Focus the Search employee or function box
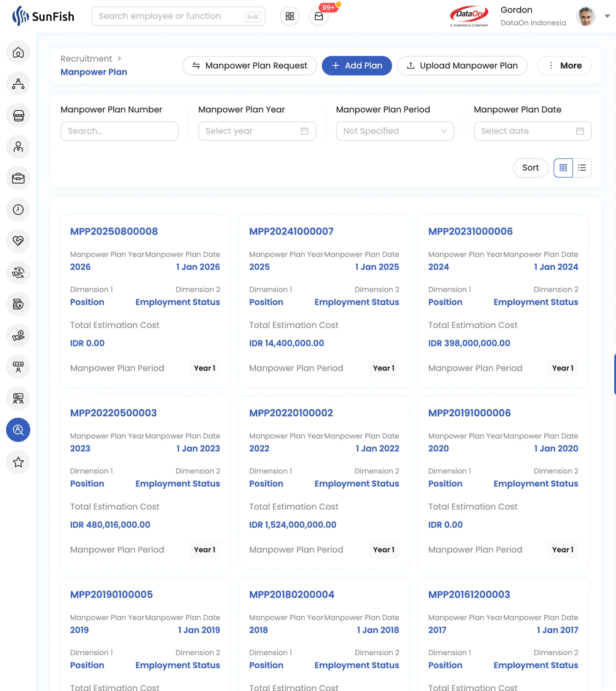Screen dimensions: 616x691 (178, 16)
